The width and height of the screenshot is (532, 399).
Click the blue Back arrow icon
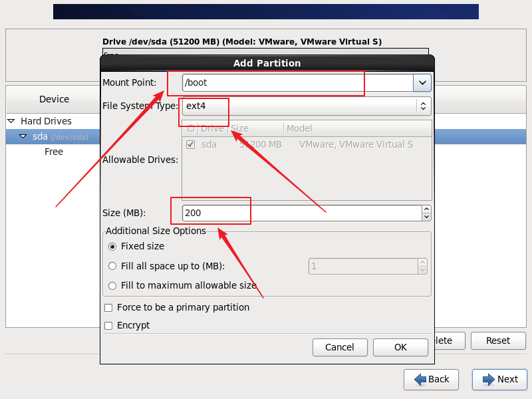click(420, 379)
